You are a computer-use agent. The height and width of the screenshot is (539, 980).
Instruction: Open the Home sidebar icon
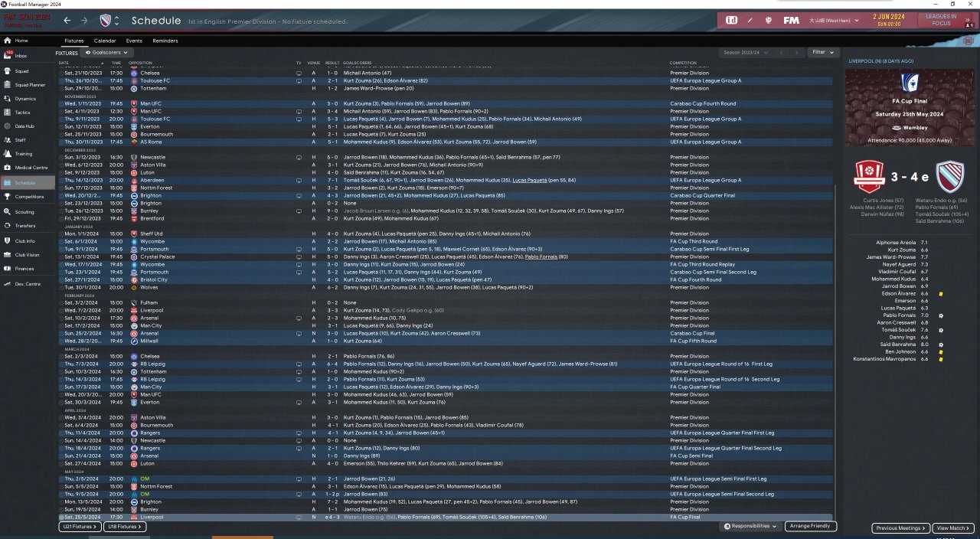8,41
